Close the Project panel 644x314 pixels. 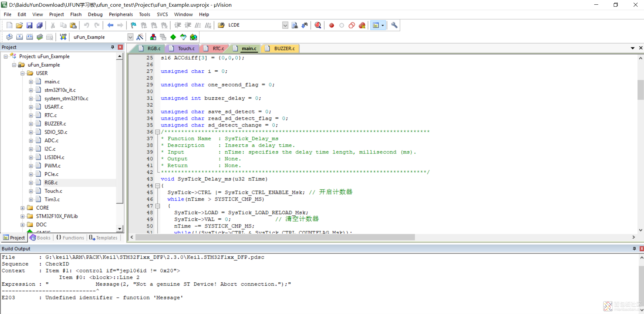(120, 47)
